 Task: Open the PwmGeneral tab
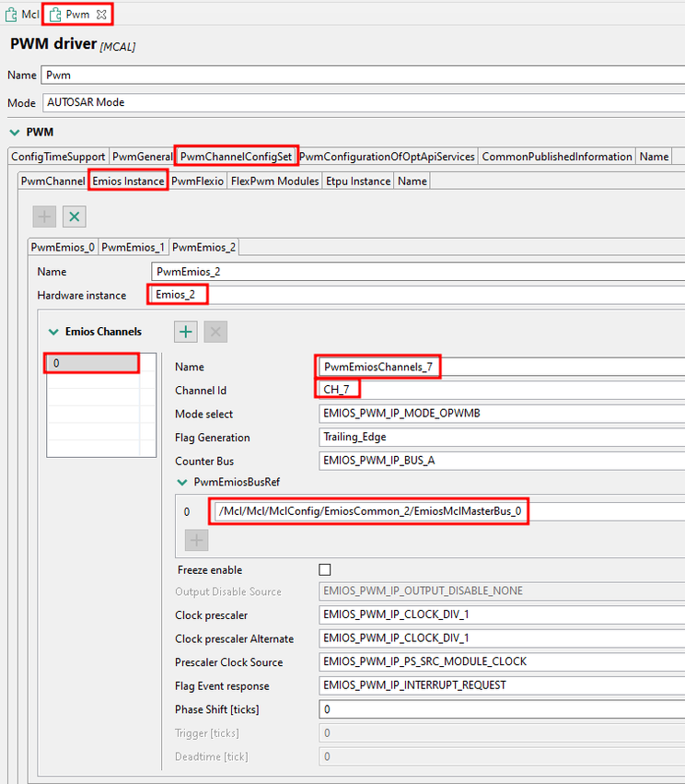pyautogui.click(x=142, y=157)
